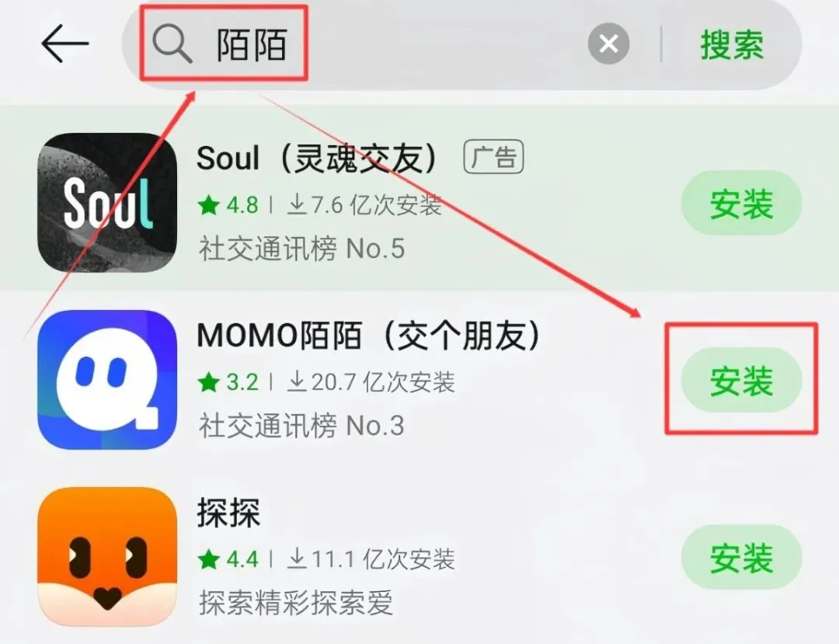
Task: Tap 探探's 4.4 star rating
Action: click(228, 559)
